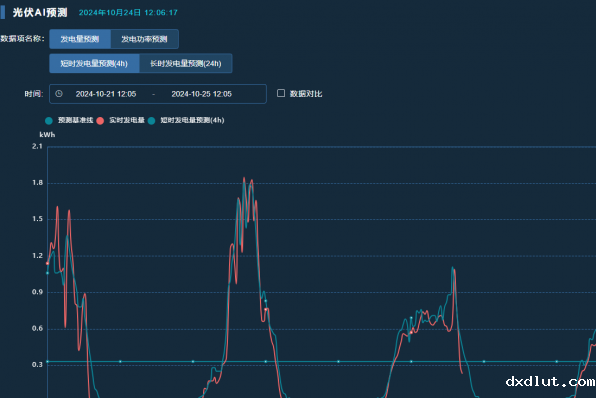596x398 pixels.
Task: Click the 0.3 y-axis label
Action: (37, 365)
